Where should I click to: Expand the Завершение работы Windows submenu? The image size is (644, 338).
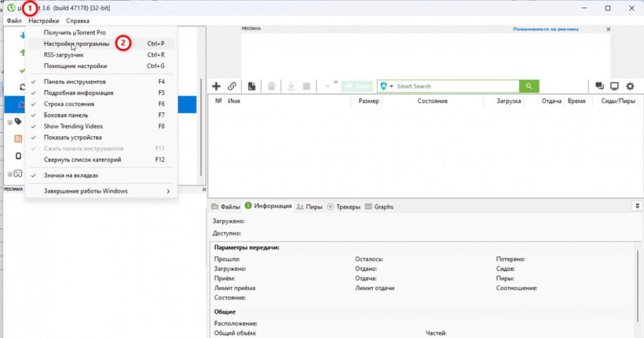pos(101,191)
